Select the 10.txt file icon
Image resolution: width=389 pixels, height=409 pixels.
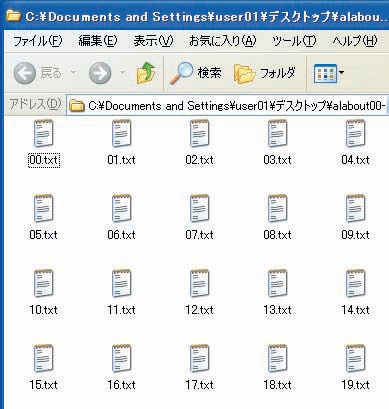point(44,284)
